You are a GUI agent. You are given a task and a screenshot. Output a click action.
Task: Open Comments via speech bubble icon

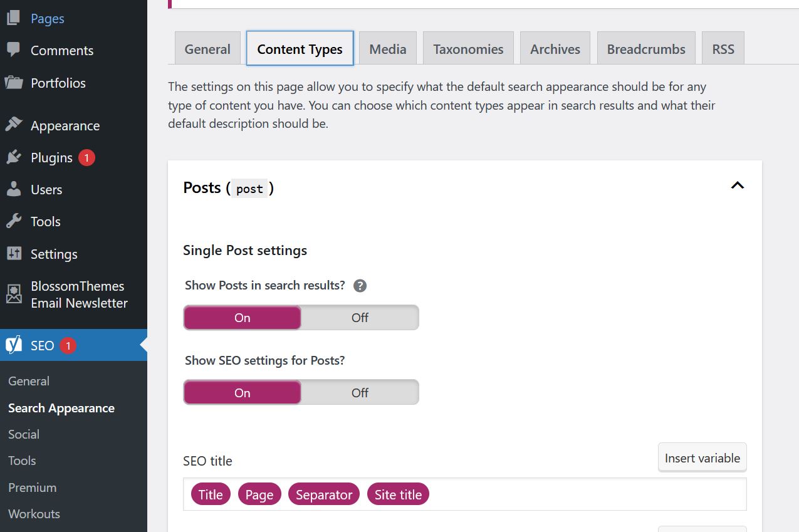(x=13, y=50)
